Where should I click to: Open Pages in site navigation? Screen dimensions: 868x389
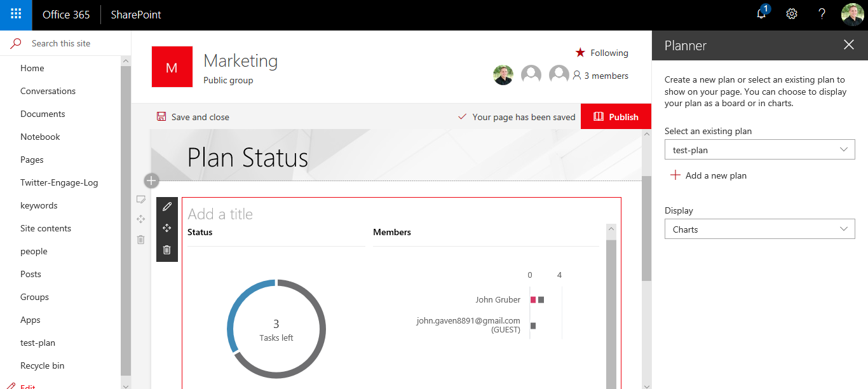coord(32,160)
